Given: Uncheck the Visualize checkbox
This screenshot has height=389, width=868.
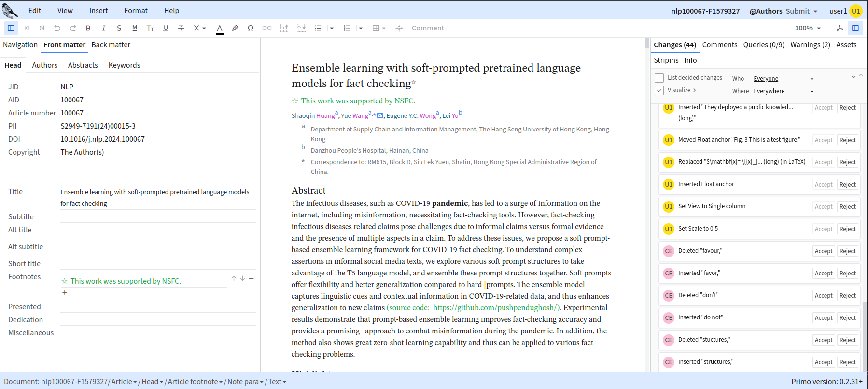Looking at the screenshot, I should point(659,90).
